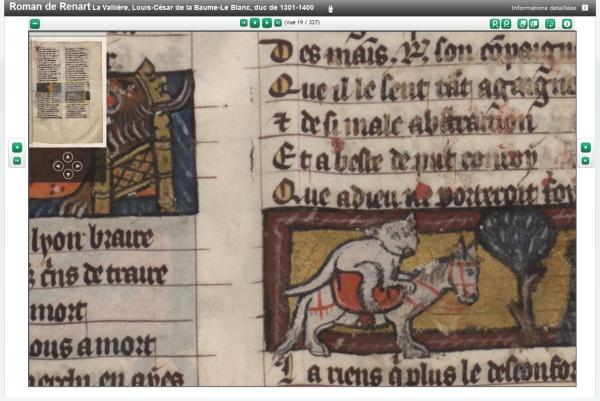Click the page overview thumbnail navigator
Image resolution: width=600 pixels, height=401 pixels.
click(x=68, y=92)
